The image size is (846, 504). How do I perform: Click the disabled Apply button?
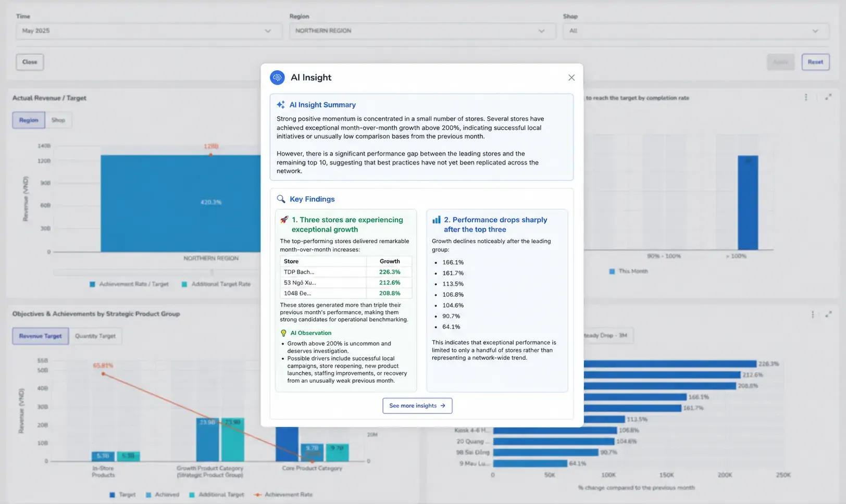(780, 62)
